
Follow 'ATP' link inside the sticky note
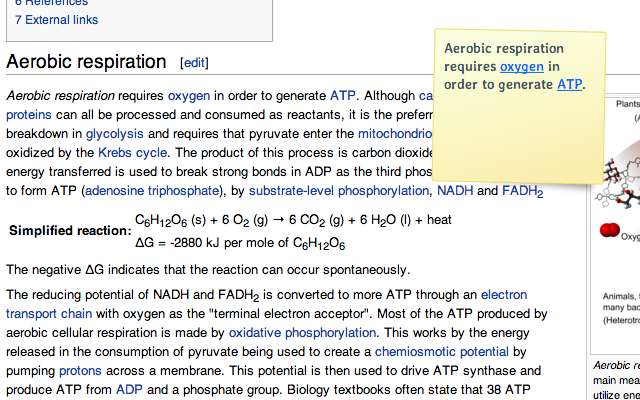point(568,84)
